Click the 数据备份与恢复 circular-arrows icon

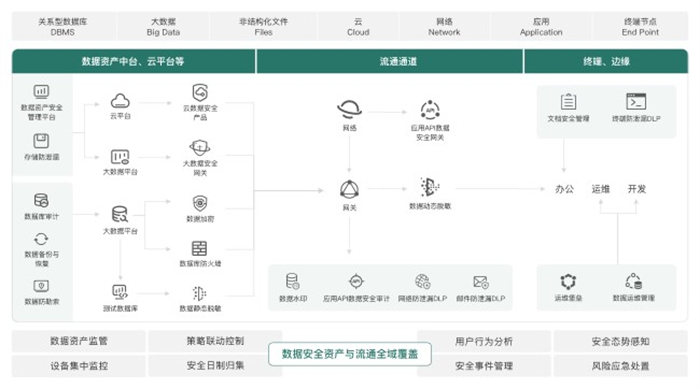click(x=41, y=239)
